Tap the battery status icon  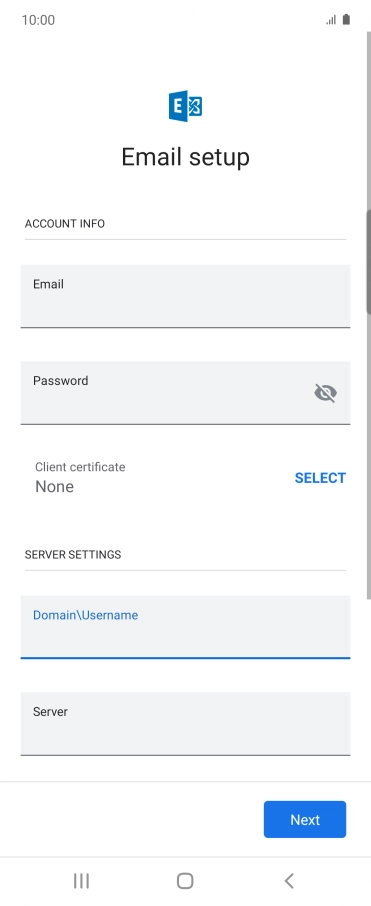point(346,20)
